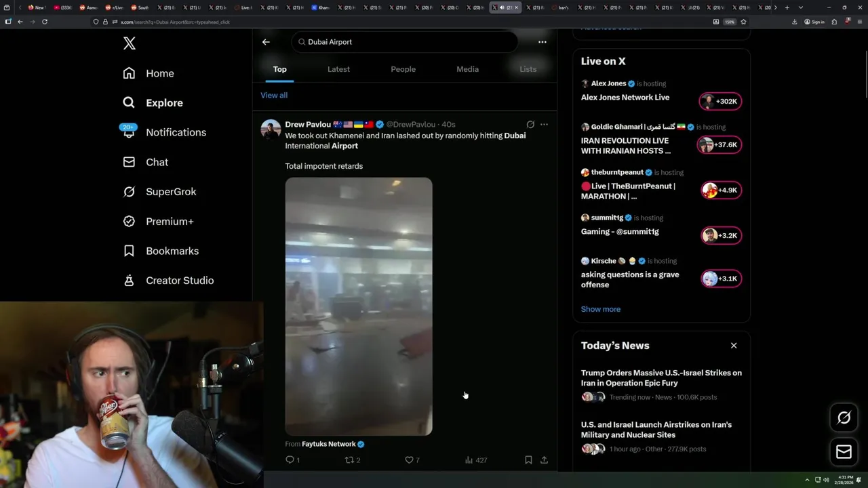Click the Bookmarks ribbon icon
Image resolution: width=868 pixels, height=488 pixels.
point(129,251)
